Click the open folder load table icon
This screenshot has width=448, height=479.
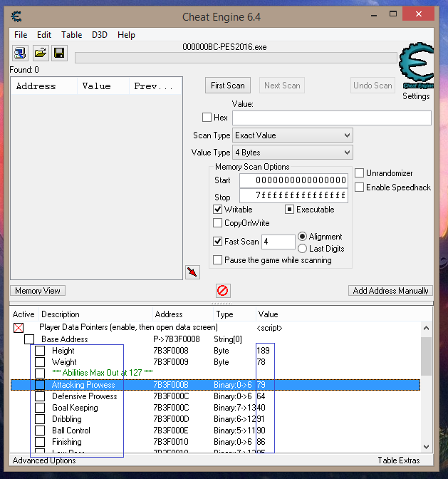[40, 53]
